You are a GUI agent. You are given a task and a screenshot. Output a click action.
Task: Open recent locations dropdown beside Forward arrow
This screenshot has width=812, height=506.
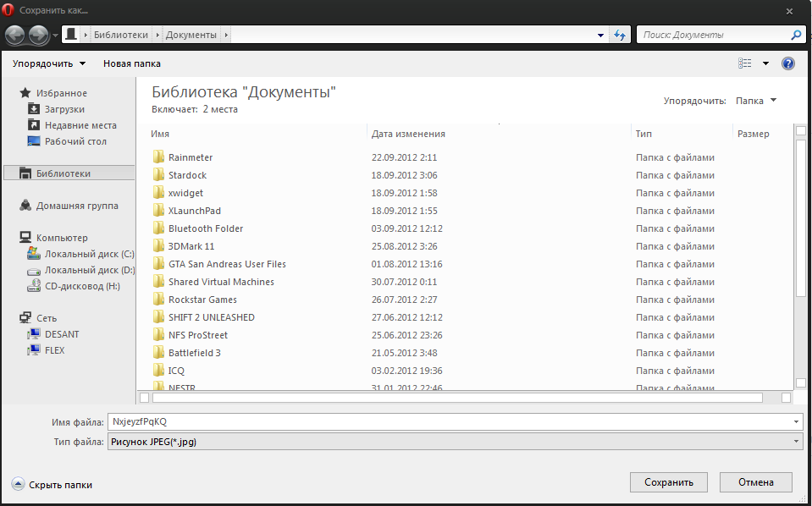tap(55, 36)
